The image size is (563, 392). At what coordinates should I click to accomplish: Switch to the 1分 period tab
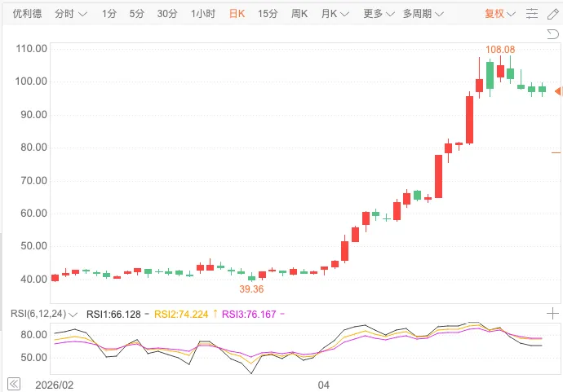click(x=109, y=14)
